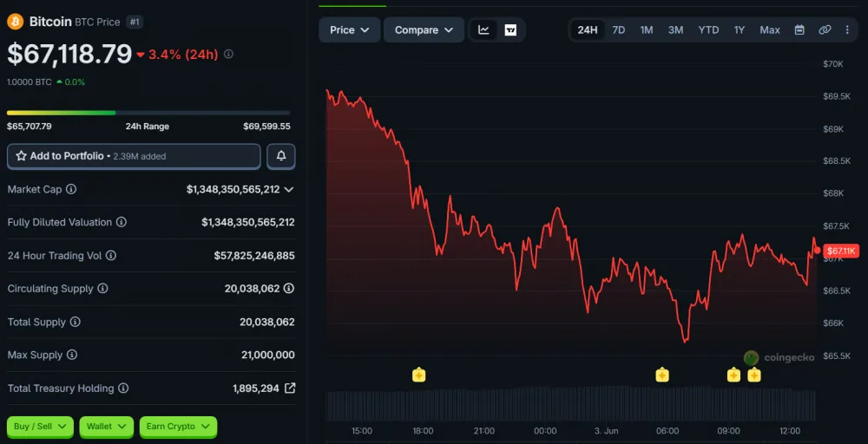Select the 7D time range tab
868x444 pixels.
pos(618,29)
